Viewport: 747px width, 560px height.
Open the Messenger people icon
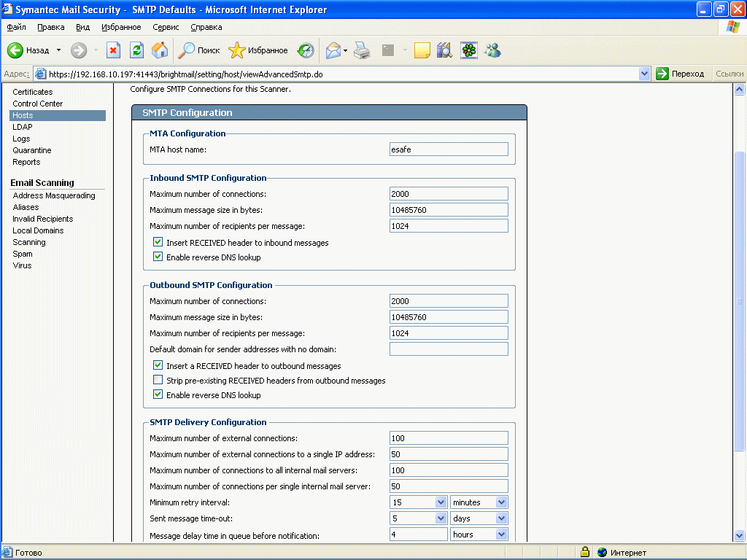tap(492, 50)
